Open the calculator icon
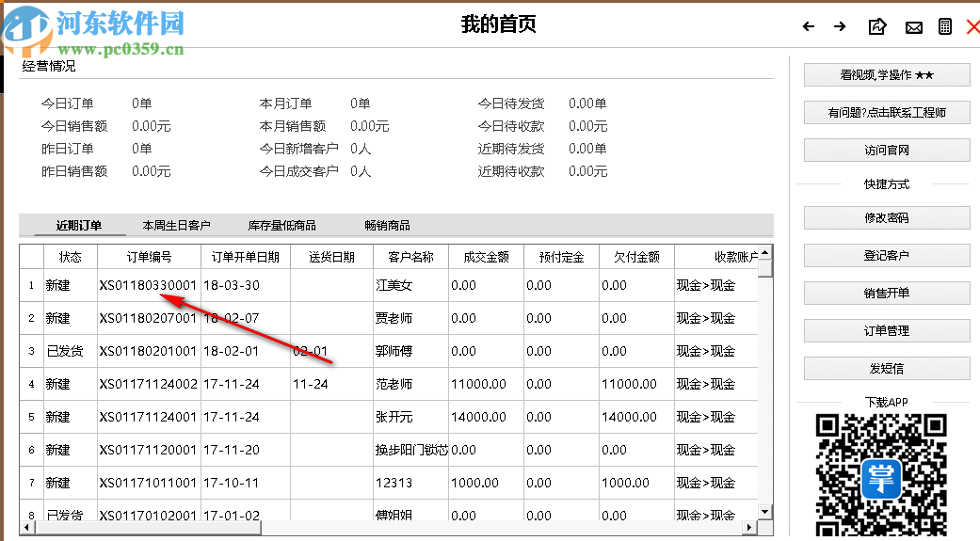The image size is (980, 541). click(945, 26)
